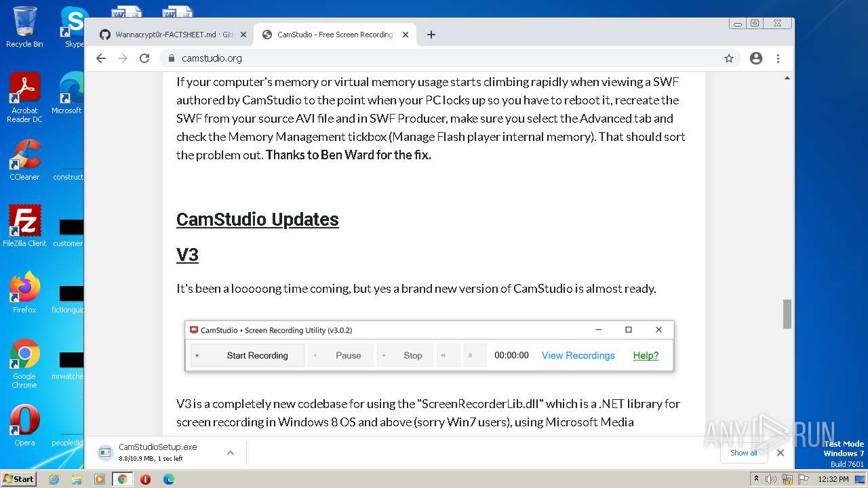Open the Windows Start menu
Viewport: 868px width, 488px height.
pos(19,479)
